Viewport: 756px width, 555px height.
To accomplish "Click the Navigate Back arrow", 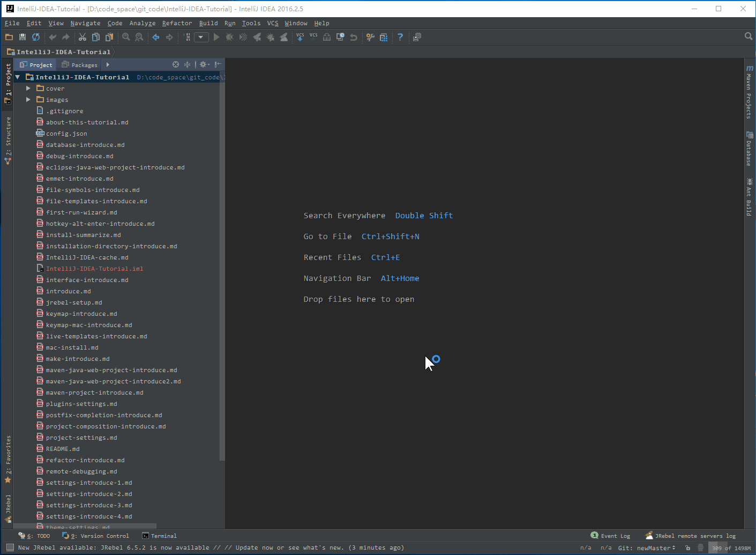I will coord(156,37).
